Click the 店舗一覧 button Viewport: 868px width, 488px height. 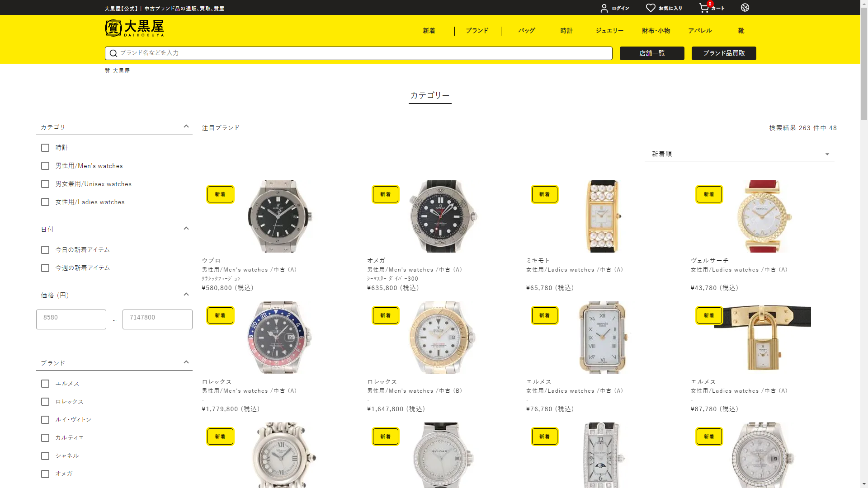[x=652, y=53]
